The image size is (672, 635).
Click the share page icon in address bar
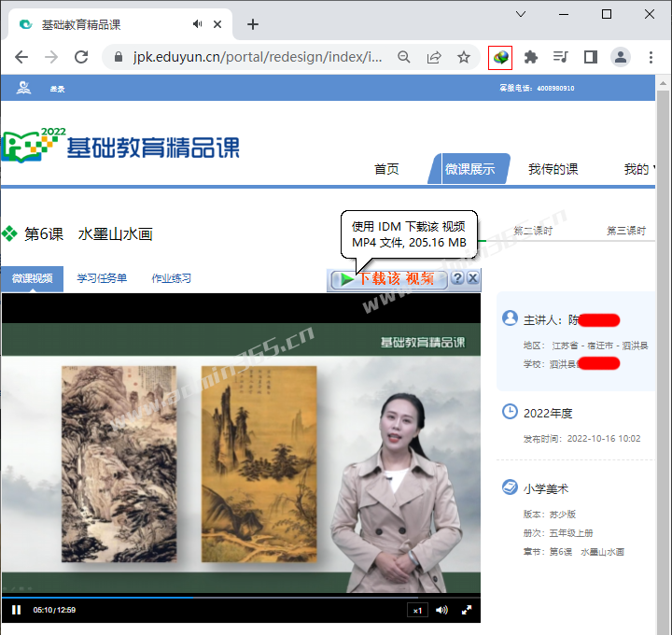tap(434, 57)
